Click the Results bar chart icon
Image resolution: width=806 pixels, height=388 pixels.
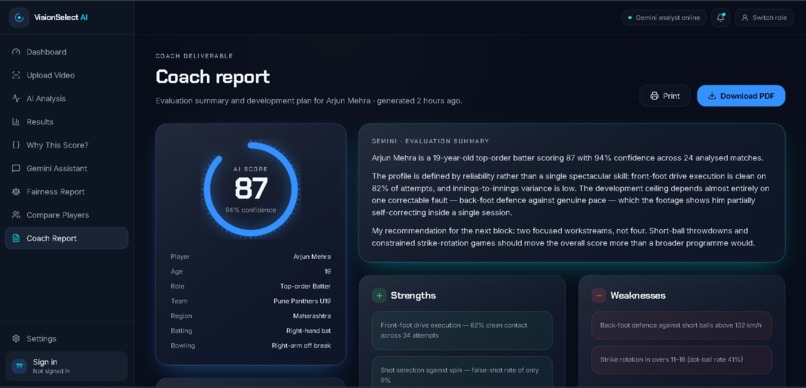16,122
